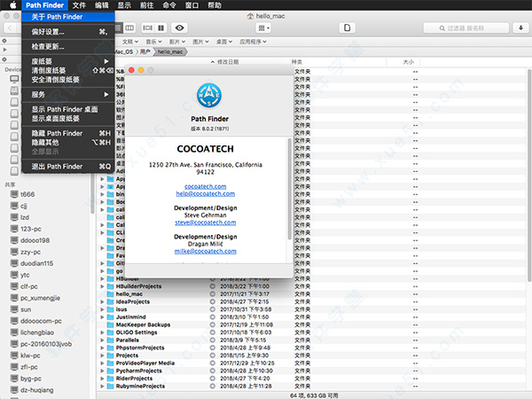Open the 影片 favorites dropdown
The width and height of the screenshot is (532, 399).
(177, 42)
